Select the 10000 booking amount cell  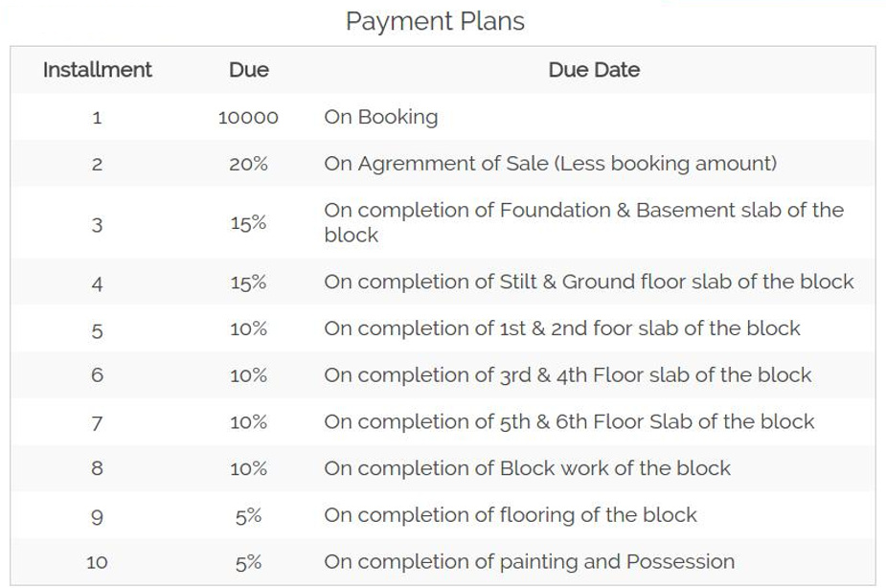248,118
